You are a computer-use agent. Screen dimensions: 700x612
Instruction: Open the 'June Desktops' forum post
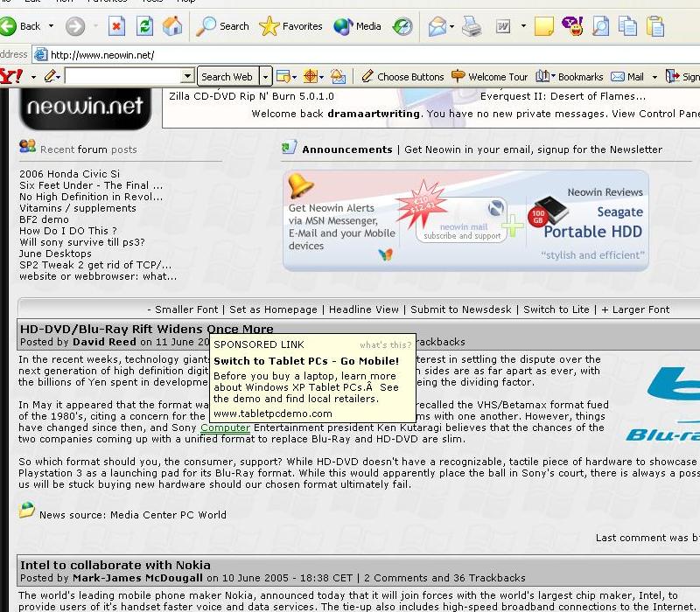55,254
